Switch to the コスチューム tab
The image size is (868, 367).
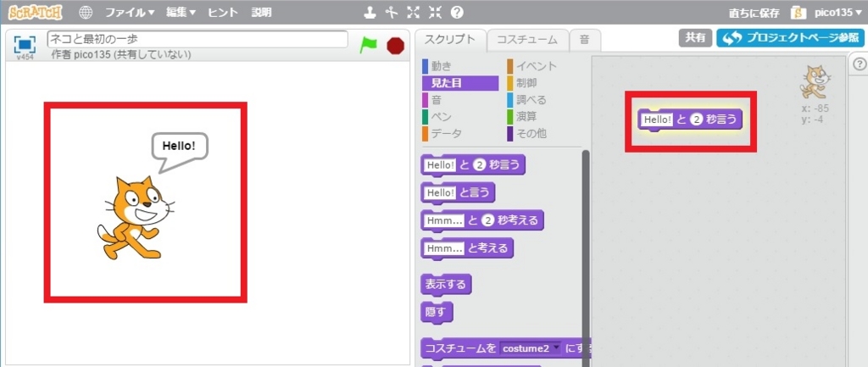(x=527, y=39)
